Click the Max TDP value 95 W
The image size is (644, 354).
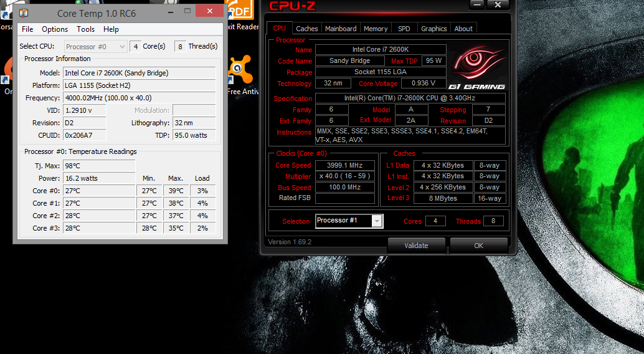coord(433,60)
